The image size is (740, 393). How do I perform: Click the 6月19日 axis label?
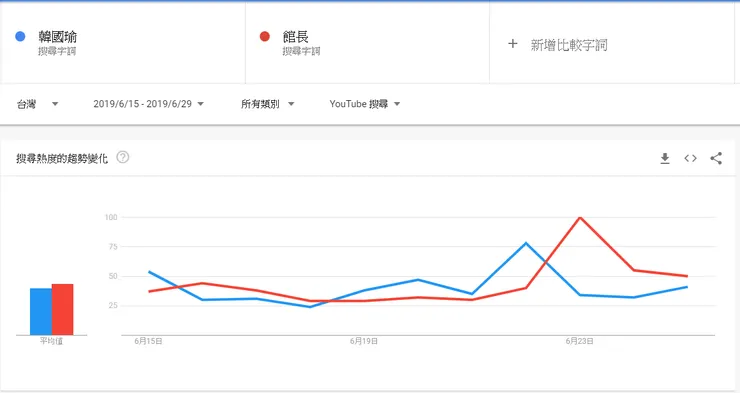click(x=364, y=341)
